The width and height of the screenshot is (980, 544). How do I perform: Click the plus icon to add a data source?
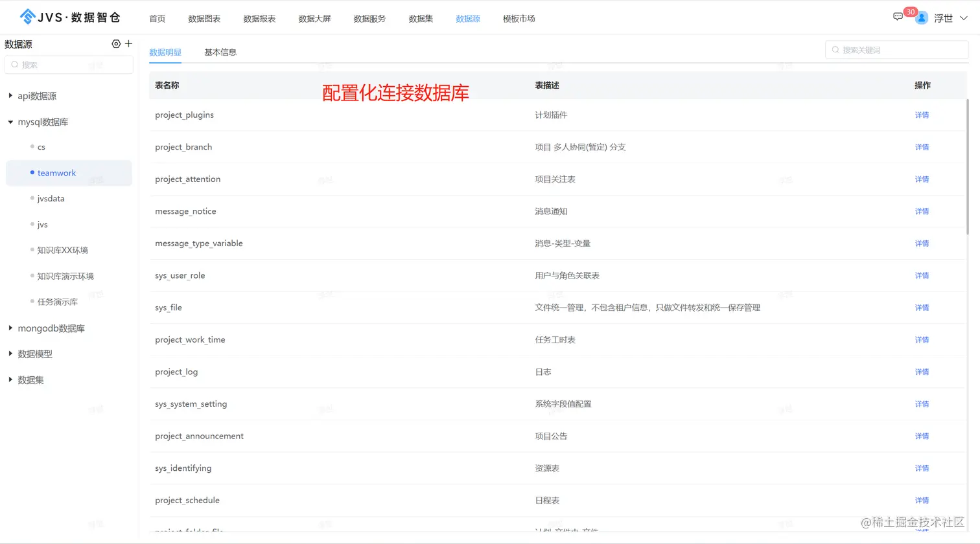(x=128, y=44)
